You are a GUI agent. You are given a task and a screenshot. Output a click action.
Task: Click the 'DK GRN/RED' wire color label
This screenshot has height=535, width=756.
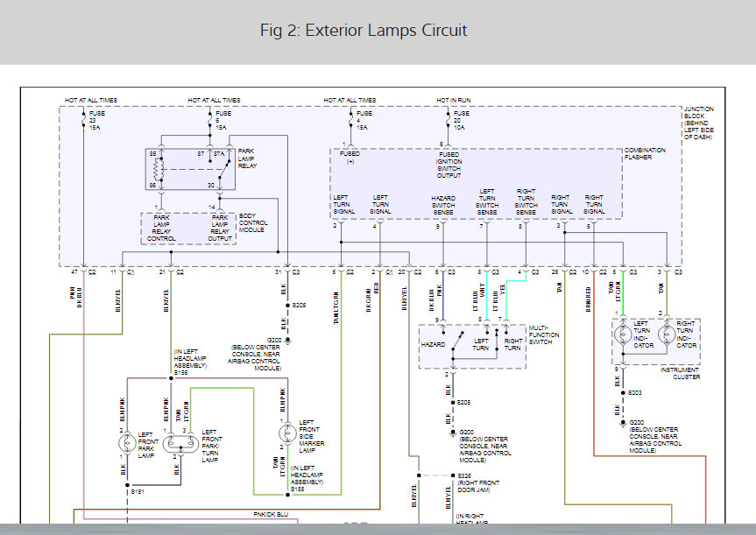click(x=372, y=297)
